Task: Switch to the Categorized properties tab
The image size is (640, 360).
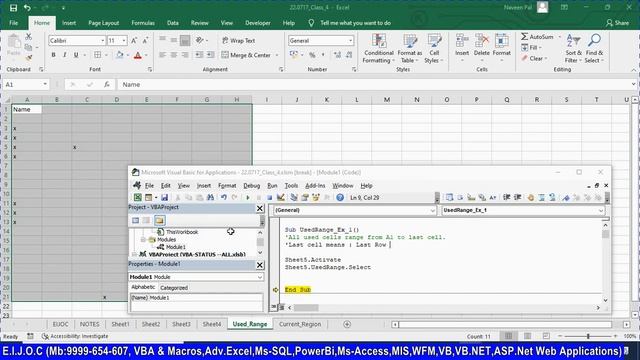Action: [174, 288]
